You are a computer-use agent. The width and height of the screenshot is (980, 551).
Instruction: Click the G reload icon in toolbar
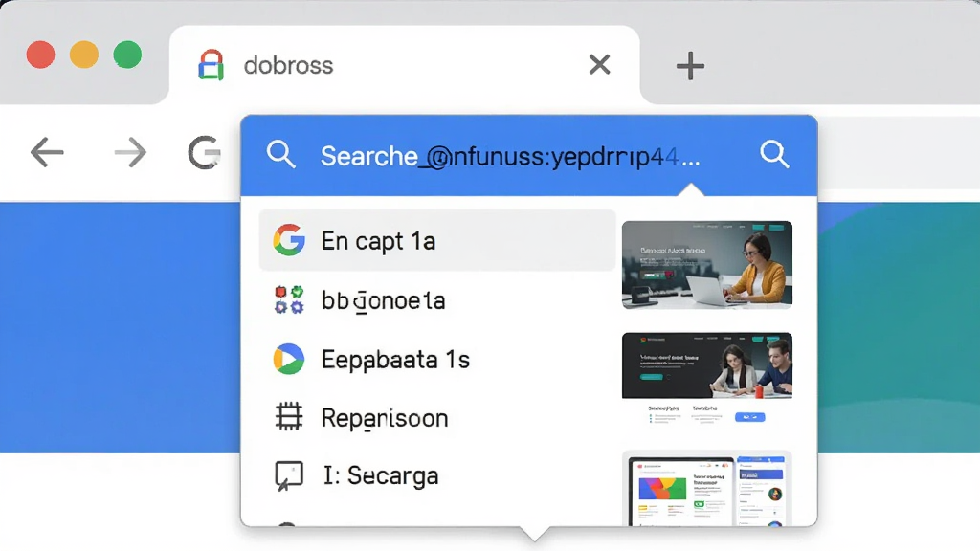click(x=205, y=152)
